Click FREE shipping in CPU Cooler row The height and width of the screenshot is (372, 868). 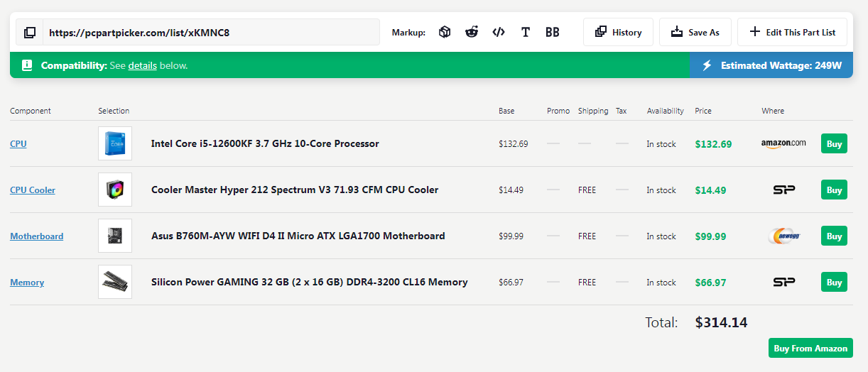click(587, 190)
